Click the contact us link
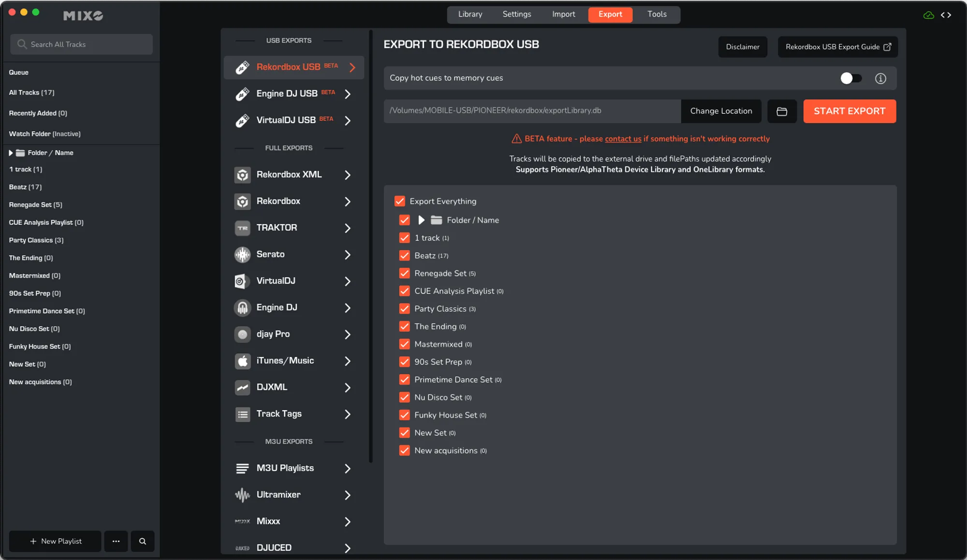The width and height of the screenshot is (967, 560). (x=623, y=139)
